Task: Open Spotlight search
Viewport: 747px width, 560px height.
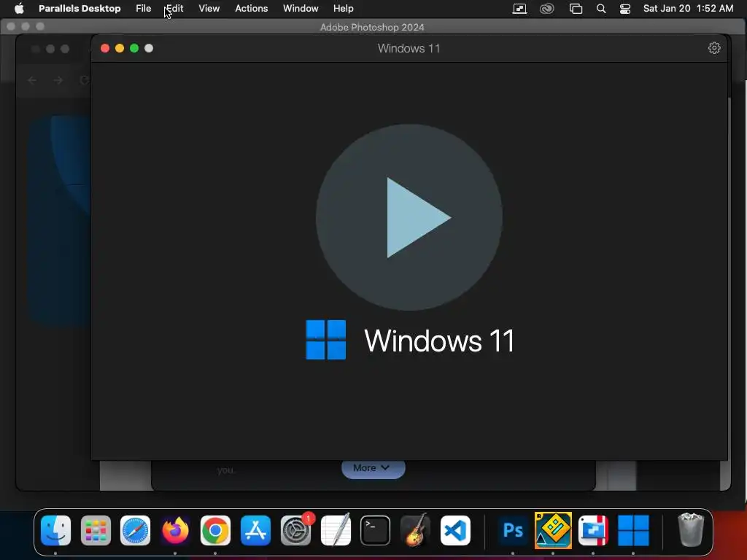Action: 601,9
